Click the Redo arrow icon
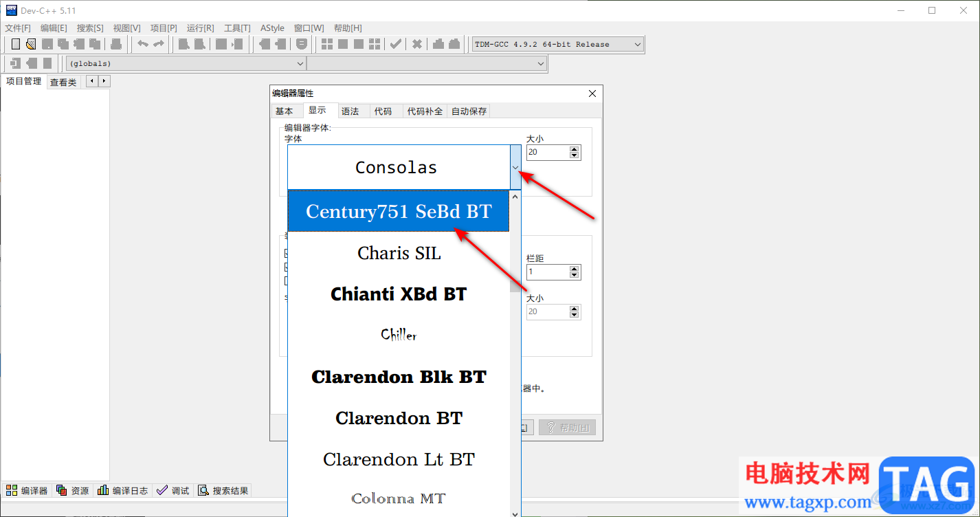 tap(159, 44)
